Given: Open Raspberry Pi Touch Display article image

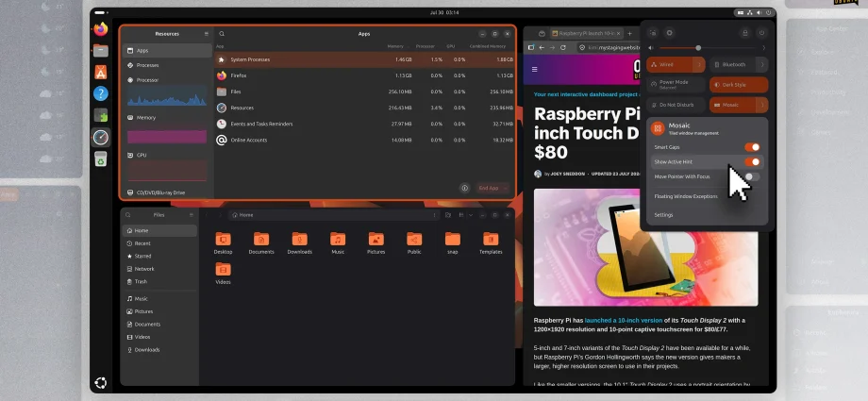Looking at the screenshot, I should click(x=645, y=247).
